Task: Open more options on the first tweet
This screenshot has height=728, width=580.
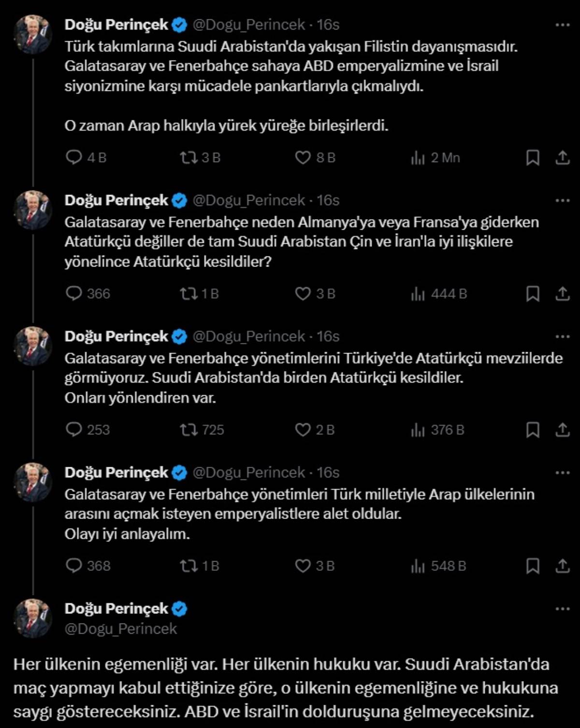Action: (563, 25)
